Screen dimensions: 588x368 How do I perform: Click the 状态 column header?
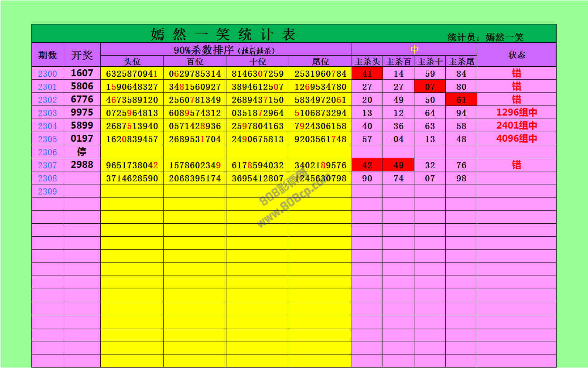click(x=516, y=55)
